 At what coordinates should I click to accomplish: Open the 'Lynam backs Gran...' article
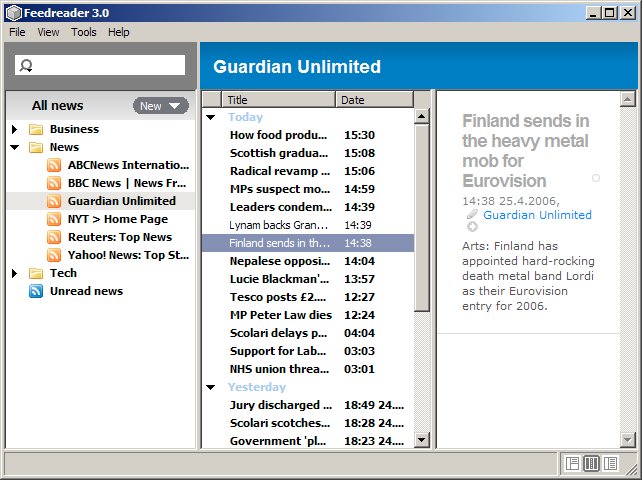pos(308,225)
